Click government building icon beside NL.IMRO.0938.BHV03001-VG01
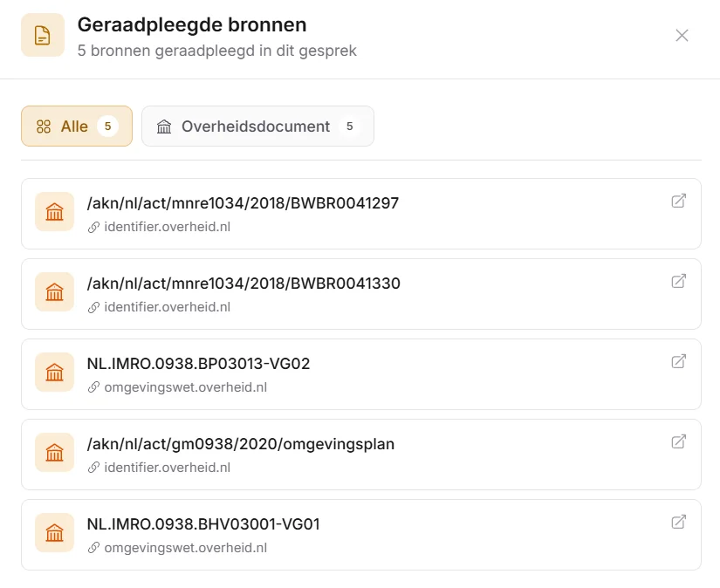This screenshot has width=720, height=588. [x=54, y=533]
